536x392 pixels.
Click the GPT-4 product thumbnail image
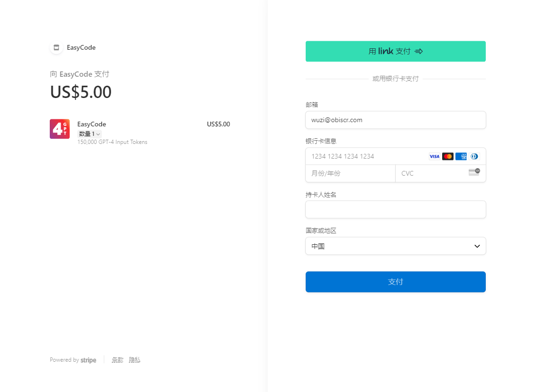[60, 129]
